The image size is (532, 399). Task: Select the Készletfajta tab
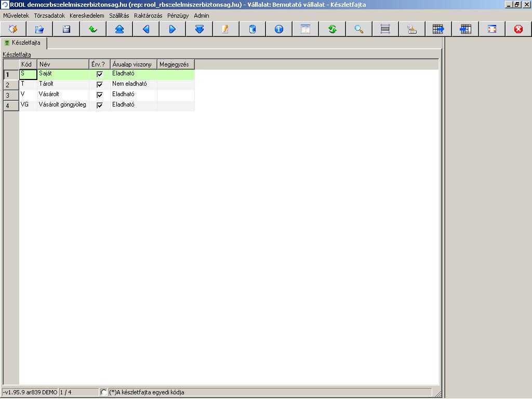pyautogui.click(x=23, y=43)
